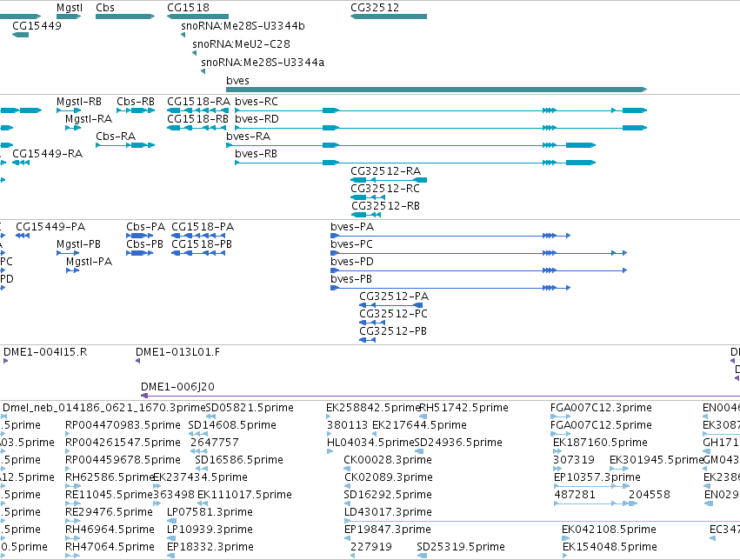Select protein bves-PD
Screen dimensions: 740x560
(x=478, y=270)
